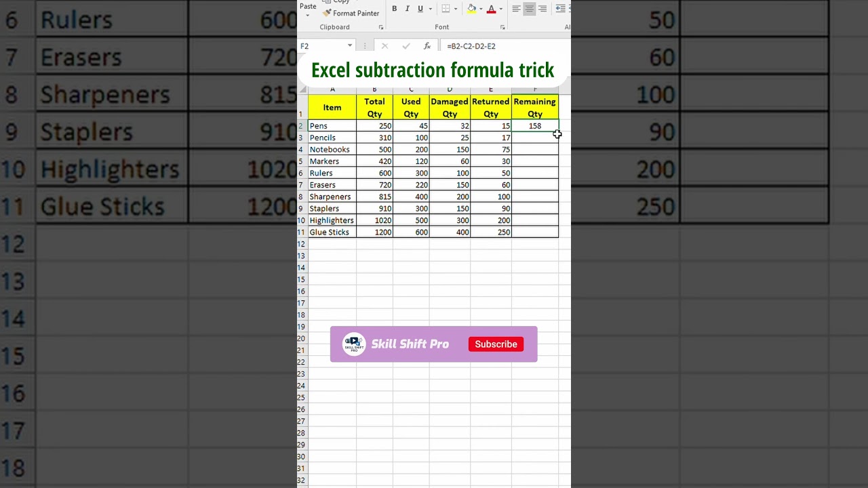Click the formula bar showing =B2-C2-D2-E2
868x488 pixels.
click(x=505, y=46)
